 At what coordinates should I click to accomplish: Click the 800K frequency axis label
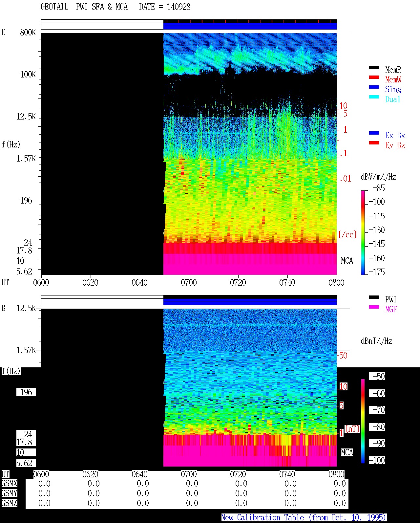pos(28,32)
